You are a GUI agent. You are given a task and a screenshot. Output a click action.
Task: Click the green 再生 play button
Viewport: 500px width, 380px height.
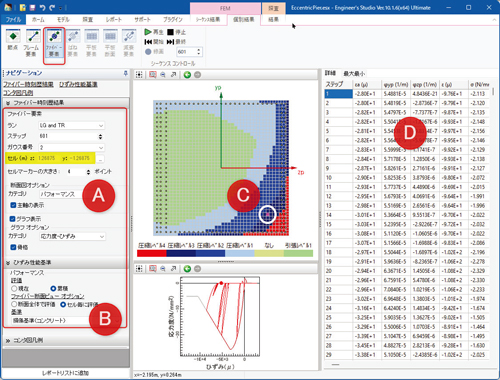click(154, 32)
